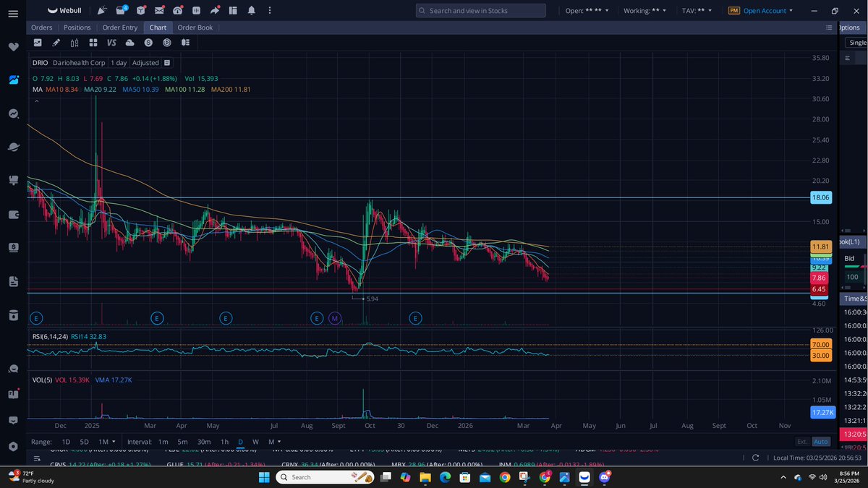The width and height of the screenshot is (868, 488).
Task: Select the 5m interval
Action: pyautogui.click(x=182, y=441)
